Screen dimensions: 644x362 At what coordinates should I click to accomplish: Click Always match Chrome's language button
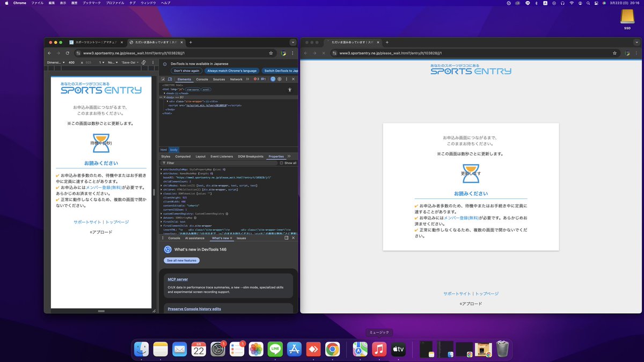pyautogui.click(x=232, y=71)
